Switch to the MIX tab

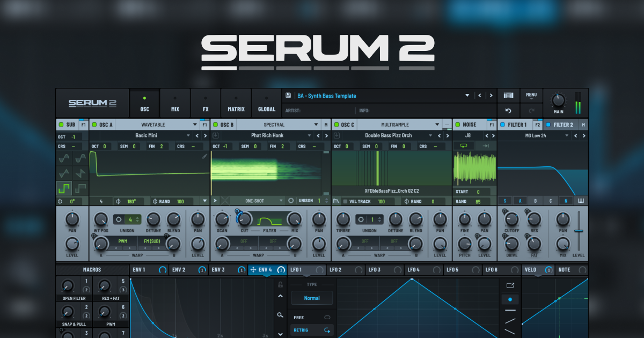(x=175, y=102)
